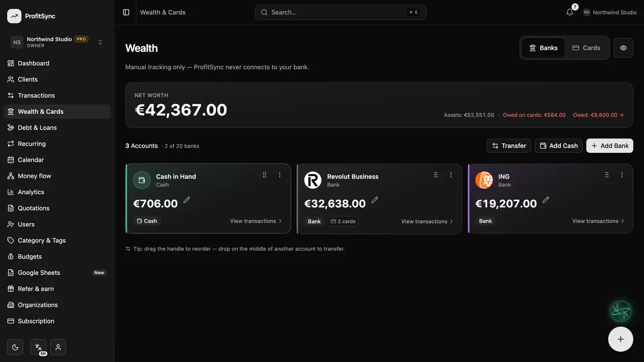
Task: Open the Northwind Studio account menu in header
Action: coord(610,12)
